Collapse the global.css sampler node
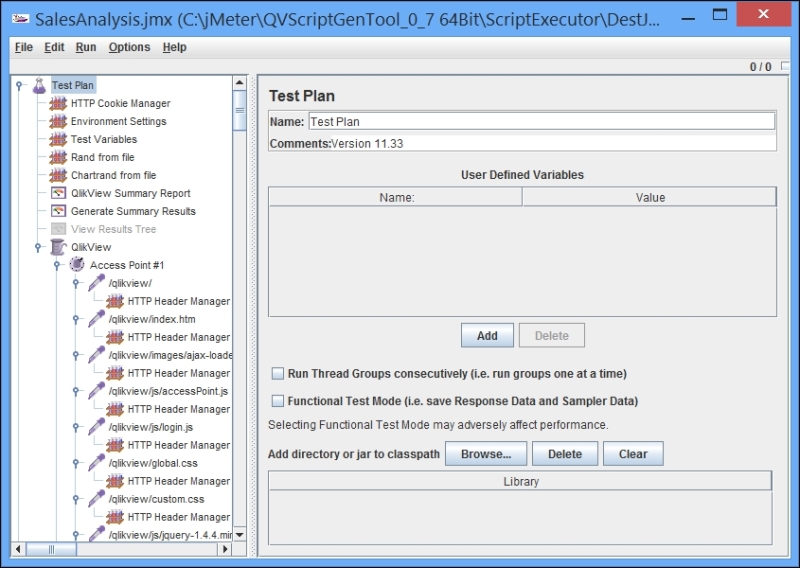800x568 pixels. [x=76, y=463]
